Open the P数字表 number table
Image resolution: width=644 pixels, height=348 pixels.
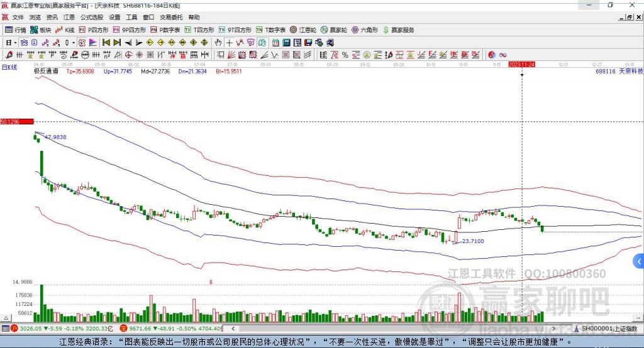click(x=165, y=30)
